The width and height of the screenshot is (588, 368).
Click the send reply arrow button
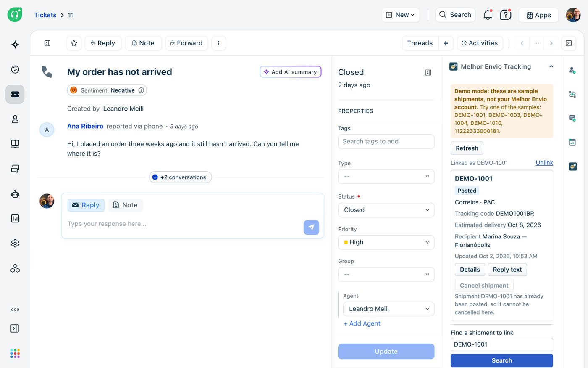point(311,227)
